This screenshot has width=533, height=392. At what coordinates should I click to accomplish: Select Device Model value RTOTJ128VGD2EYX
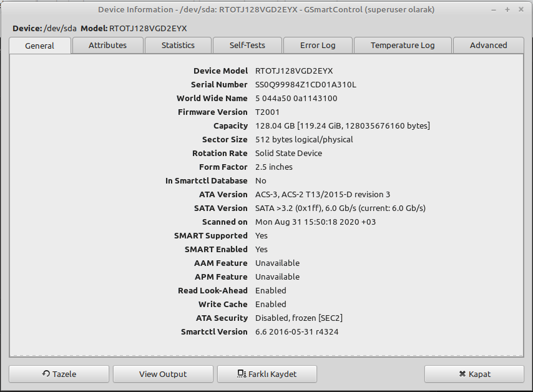tap(294, 71)
